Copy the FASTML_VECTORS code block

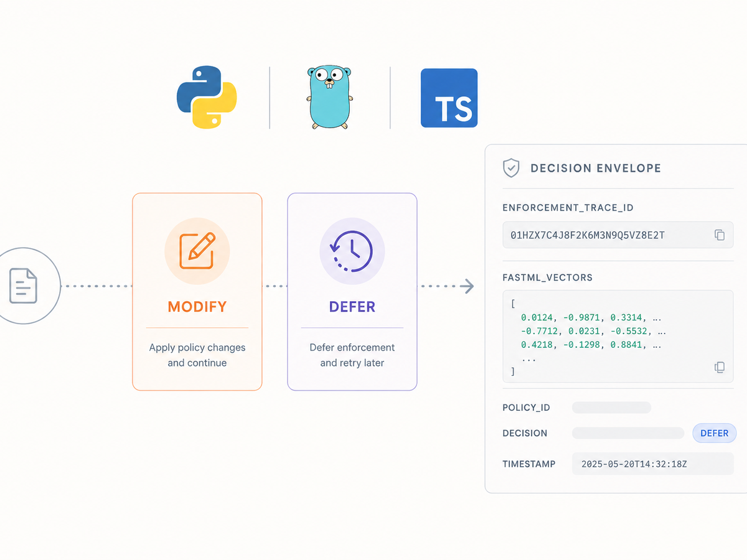720,367
